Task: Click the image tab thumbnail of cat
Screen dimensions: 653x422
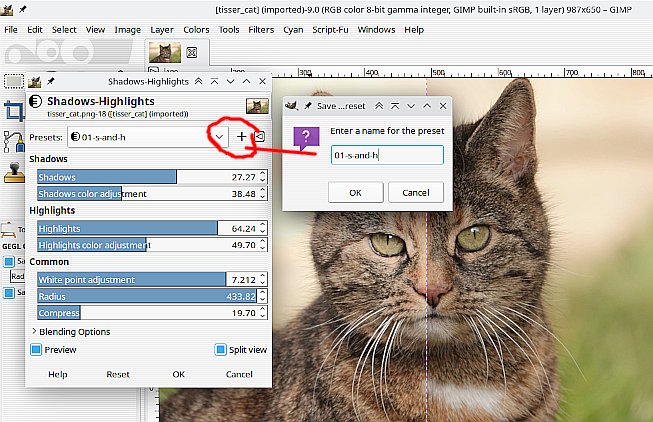Action: [165, 53]
